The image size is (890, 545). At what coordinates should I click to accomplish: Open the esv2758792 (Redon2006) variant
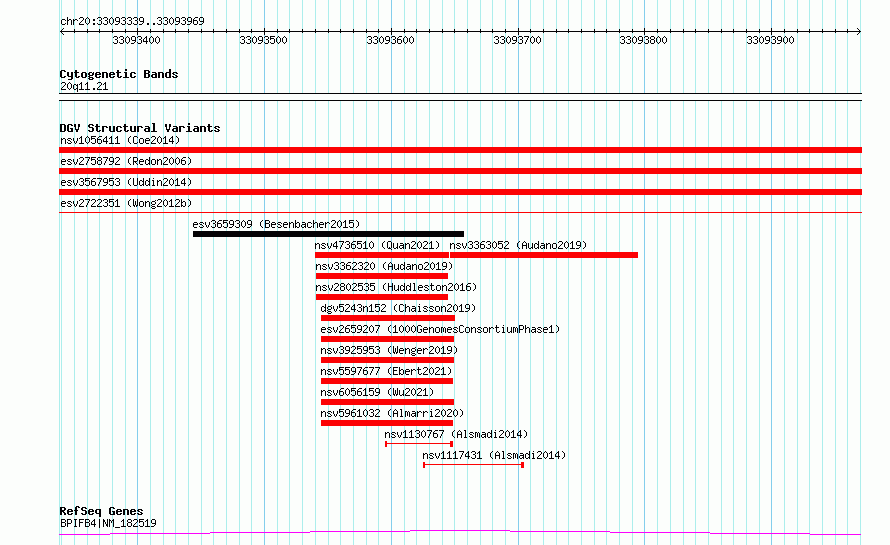click(x=126, y=161)
